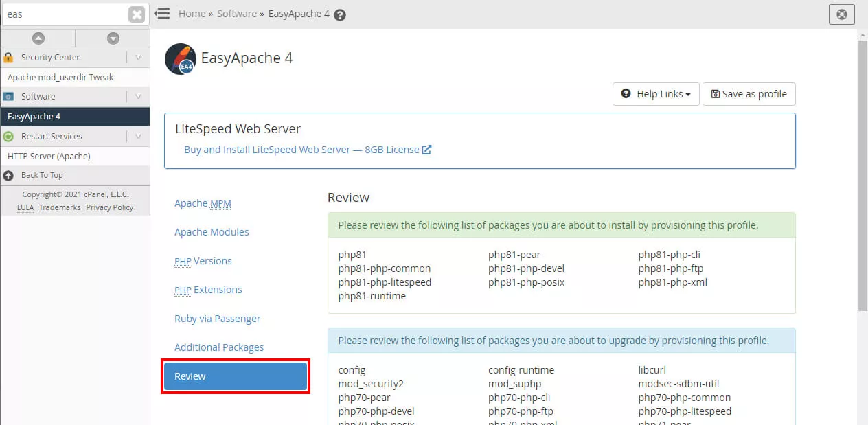Open the Apache MPM tab
Screen dimensions: 868x425
coord(203,203)
